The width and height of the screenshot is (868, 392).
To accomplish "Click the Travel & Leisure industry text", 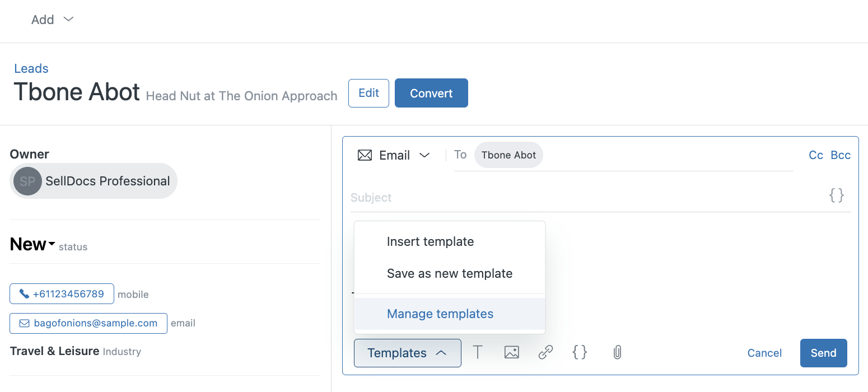I will tap(55, 351).
